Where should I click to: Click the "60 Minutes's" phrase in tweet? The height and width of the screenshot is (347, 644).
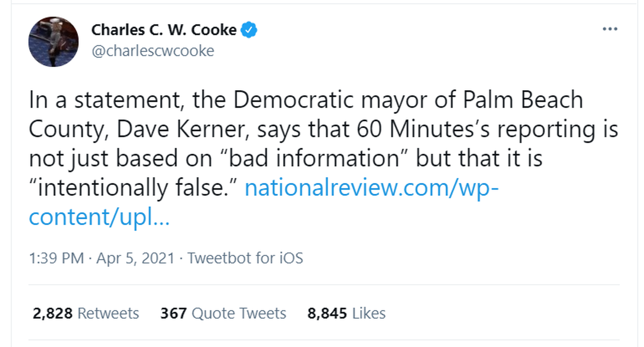423,129
